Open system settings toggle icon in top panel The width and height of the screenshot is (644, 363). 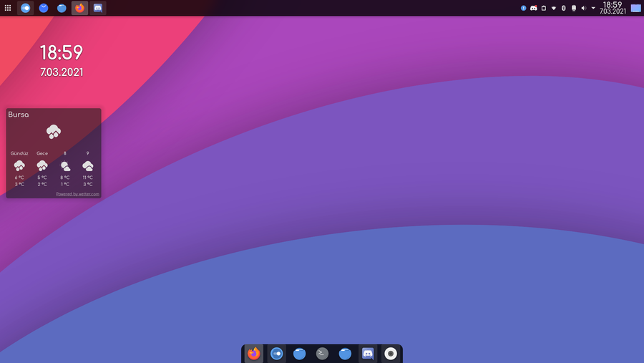pyautogui.click(x=26, y=8)
